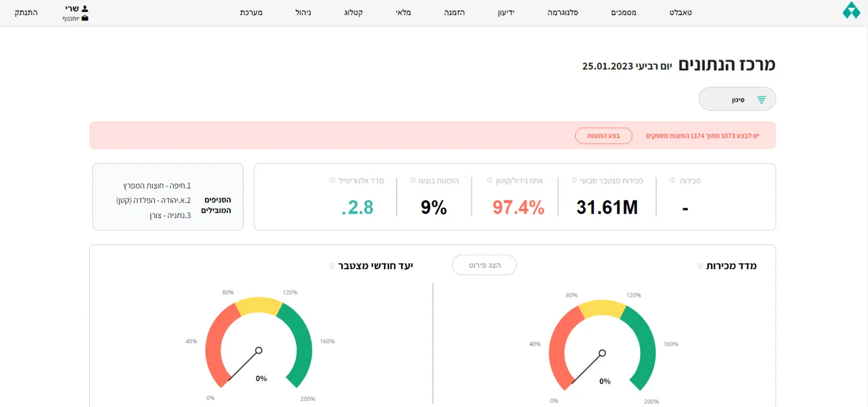This screenshot has width=868, height=407.
Task: Click the dash value under מכירות
Action: (685, 208)
